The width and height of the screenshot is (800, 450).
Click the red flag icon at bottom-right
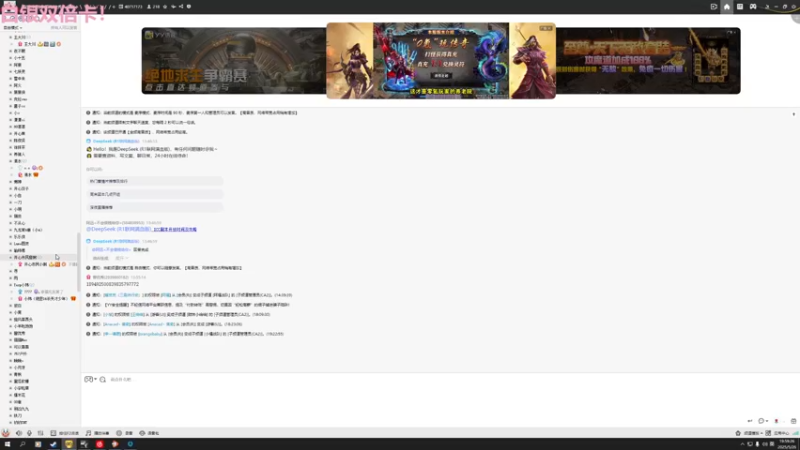[x=777, y=421]
